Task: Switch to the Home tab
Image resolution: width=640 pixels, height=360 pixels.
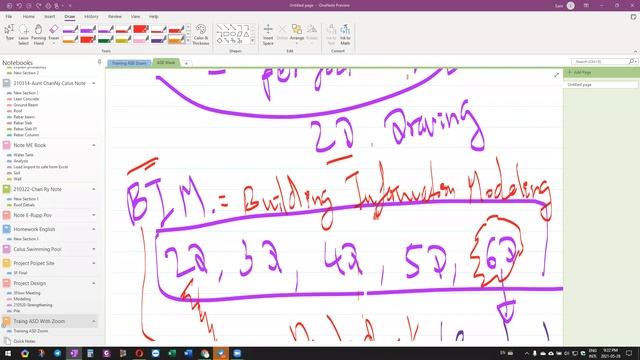Action: pos(29,17)
